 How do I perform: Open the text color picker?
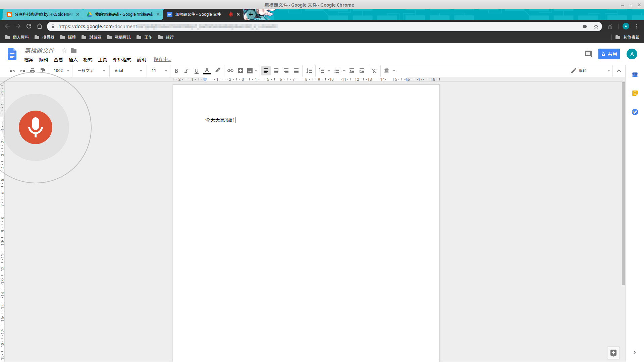[207, 71]
